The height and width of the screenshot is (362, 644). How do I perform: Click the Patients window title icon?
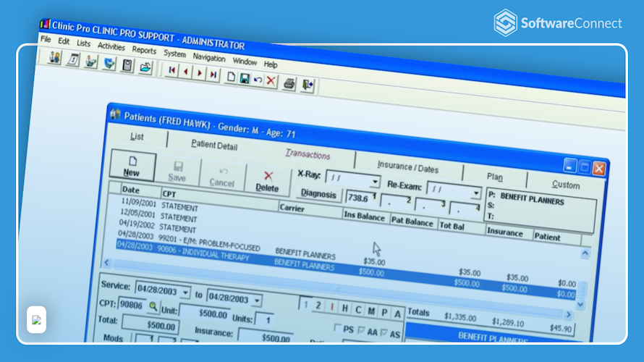pyautogui.click(x=115, y=114)
